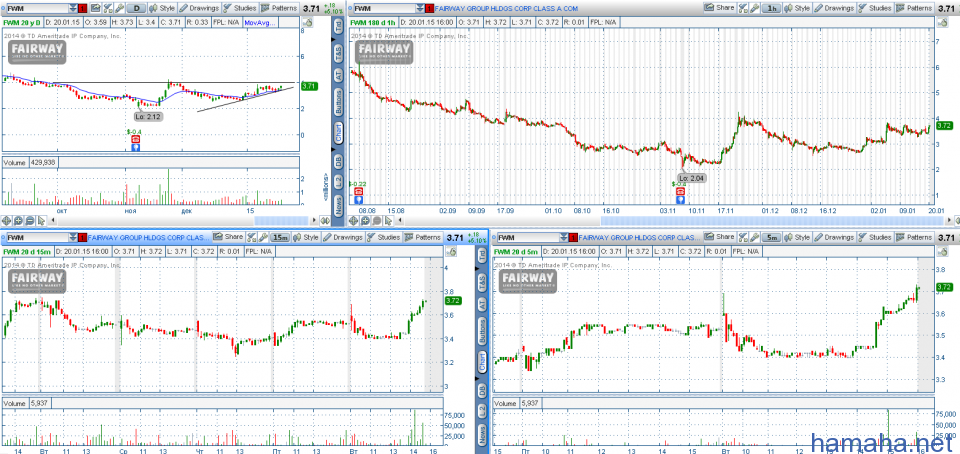The image size is (960, 454).
Task: Select the Chart side tab in lower panel
Action: 482,361
